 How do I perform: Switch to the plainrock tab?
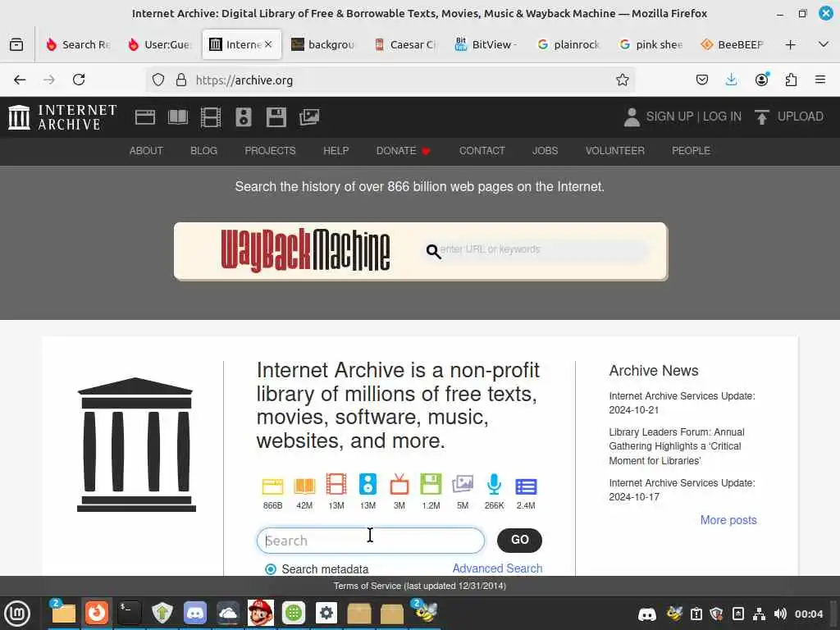click(569, 44)
